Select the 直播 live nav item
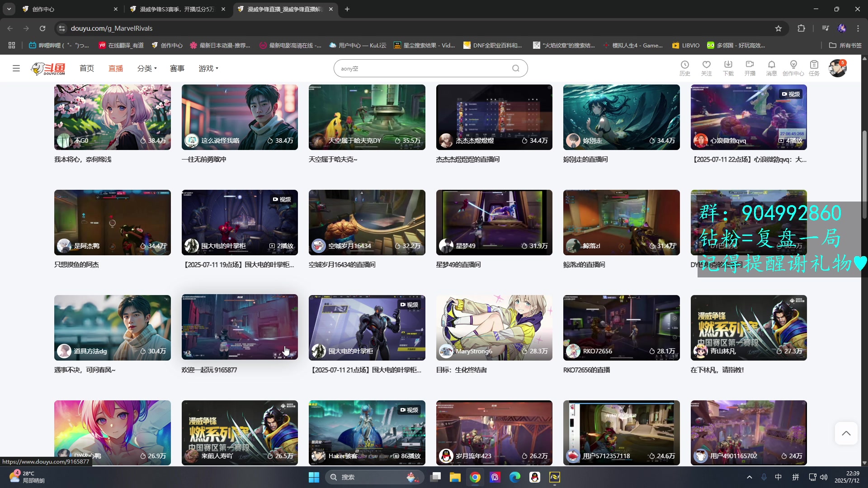Viewport: 868px width, 488px height. coord(116,68)
